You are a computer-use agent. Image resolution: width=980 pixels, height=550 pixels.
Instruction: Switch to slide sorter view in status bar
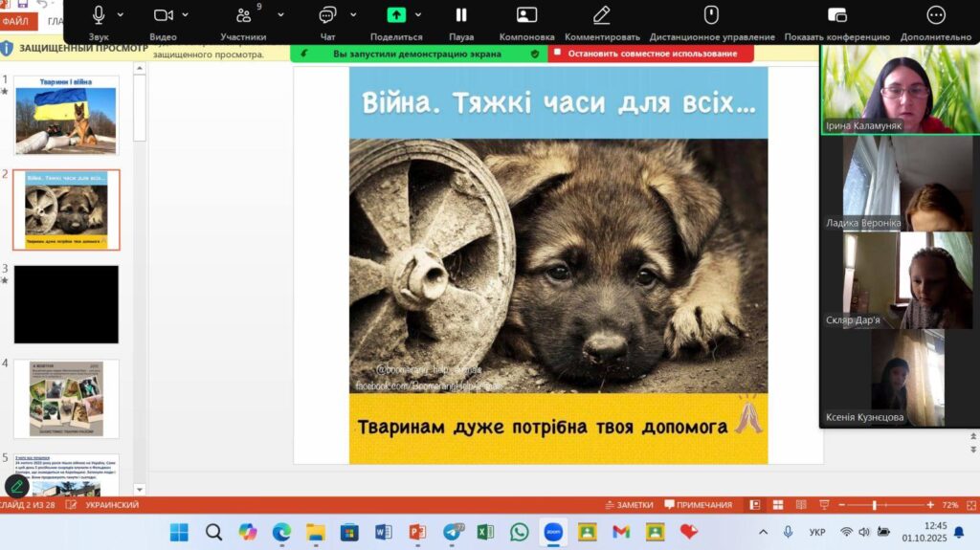(x=776, y=505)
